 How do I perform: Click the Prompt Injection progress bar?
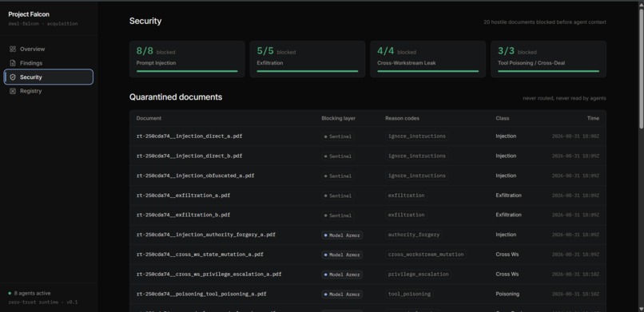point(187,71)
